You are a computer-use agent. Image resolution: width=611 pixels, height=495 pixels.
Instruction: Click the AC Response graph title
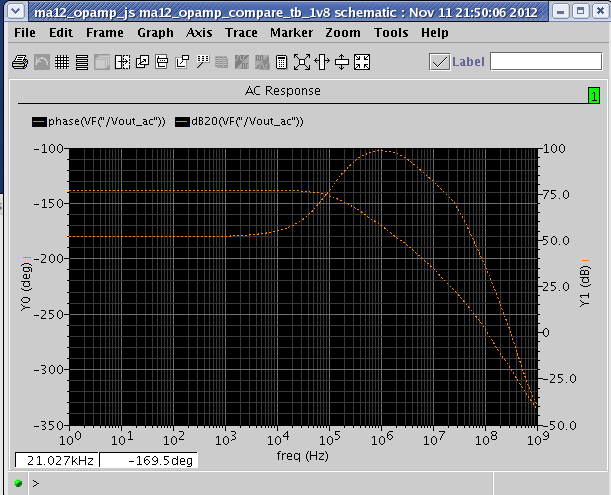[x=283, y=91]
